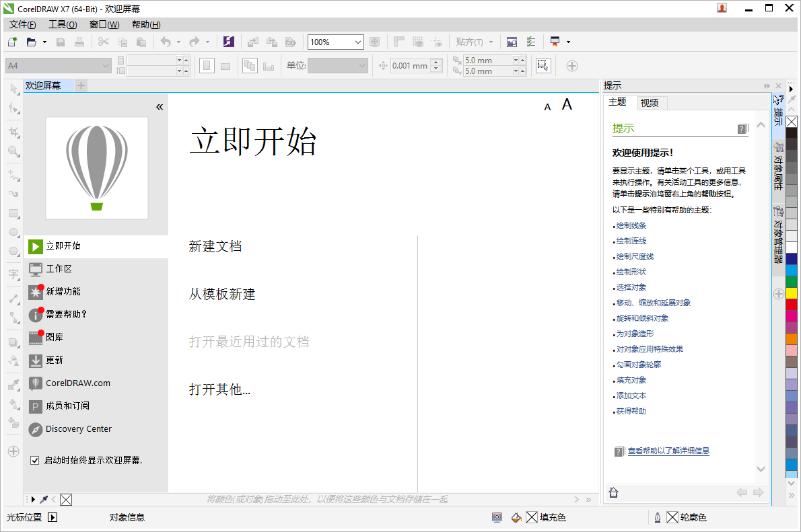This screenshot has width=801, height=532.
Task: Toggle the Show Grid button
Action: point(418,42)
